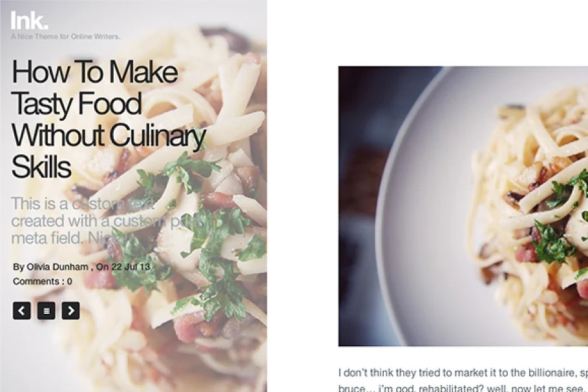Viewport: 588px width, 392px height.
Task: Click the word 'Skills' in the headline
Action: coord(41,167)
